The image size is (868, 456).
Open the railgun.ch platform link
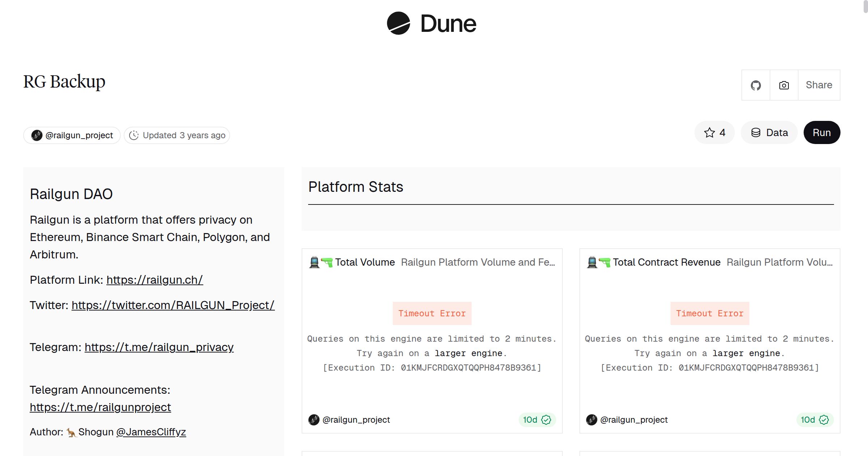click(x=154, y=280)
